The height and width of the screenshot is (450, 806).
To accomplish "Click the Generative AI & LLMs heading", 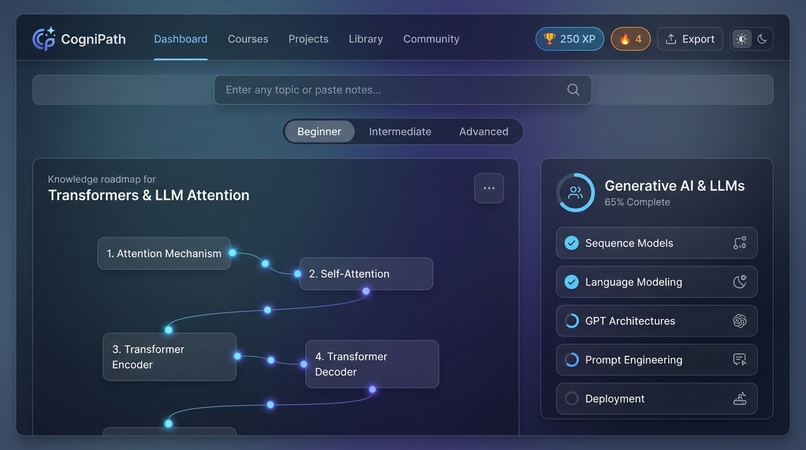I will 674,186.
